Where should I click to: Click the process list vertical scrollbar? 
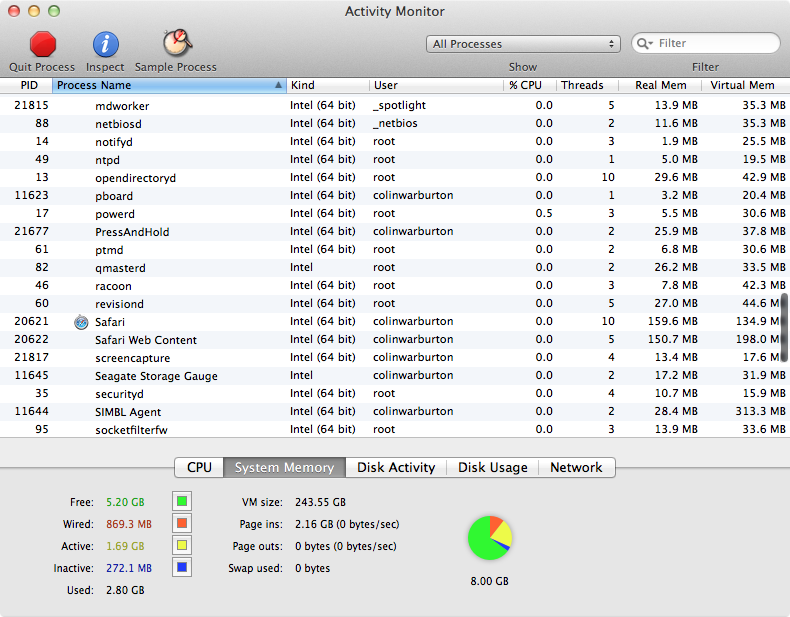tap(784, 327)
